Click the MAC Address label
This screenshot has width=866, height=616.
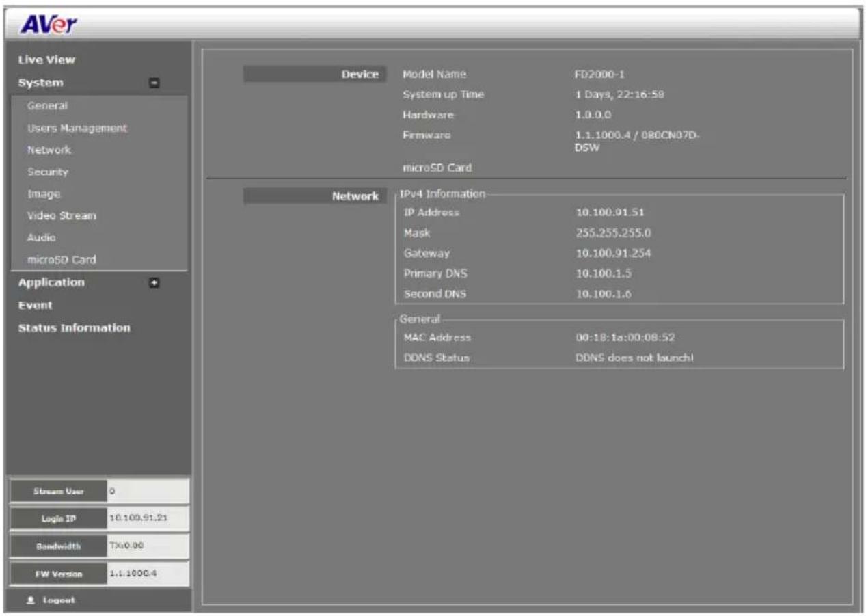click(437, 338)
